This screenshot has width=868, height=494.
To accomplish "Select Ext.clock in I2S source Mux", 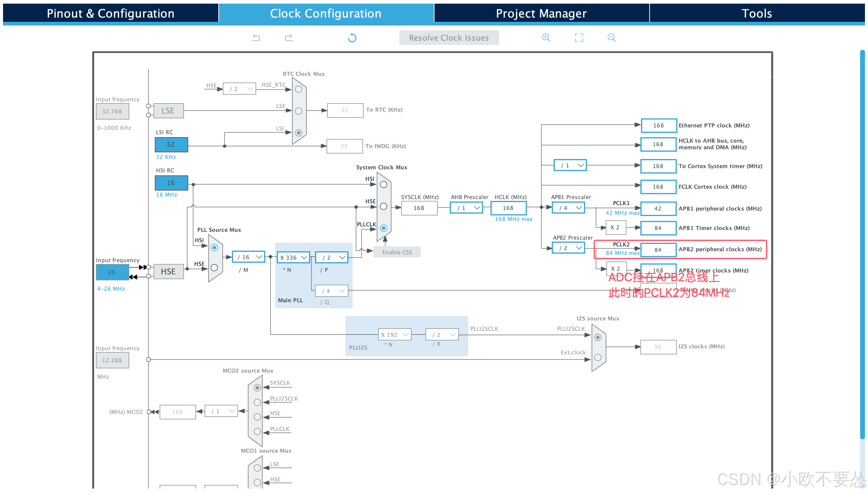I will pos(598,357).
